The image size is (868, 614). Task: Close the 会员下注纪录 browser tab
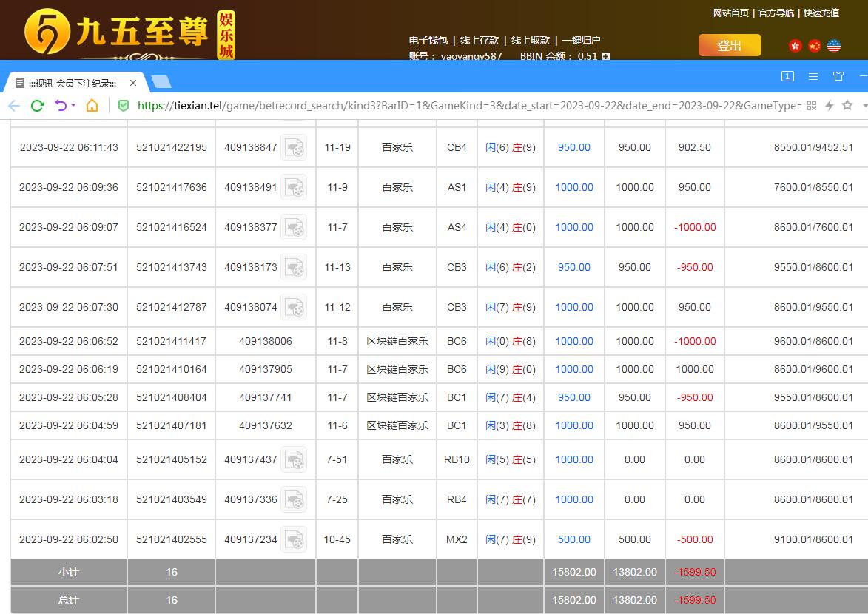(x=133, y=83)
